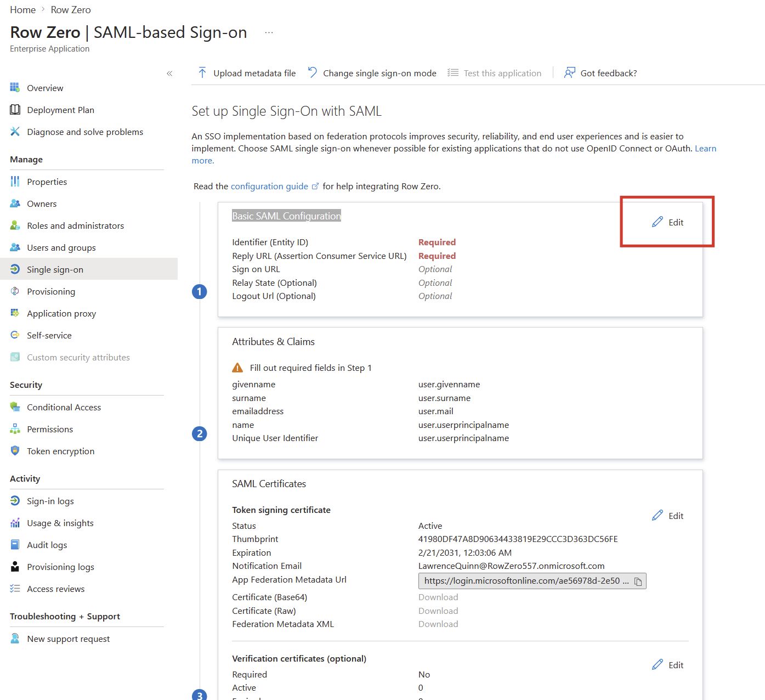Click the Sign-in logs icon

pos(15,501)
